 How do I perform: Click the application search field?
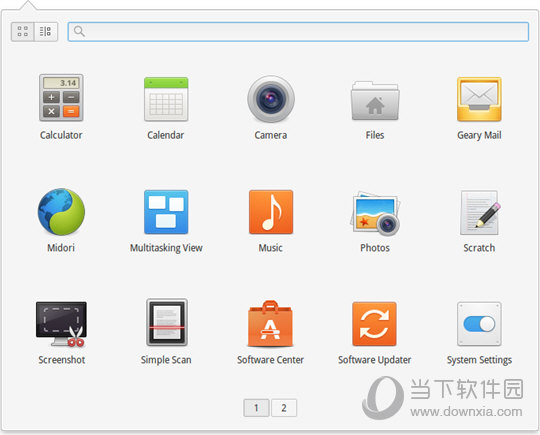[298, 32]
